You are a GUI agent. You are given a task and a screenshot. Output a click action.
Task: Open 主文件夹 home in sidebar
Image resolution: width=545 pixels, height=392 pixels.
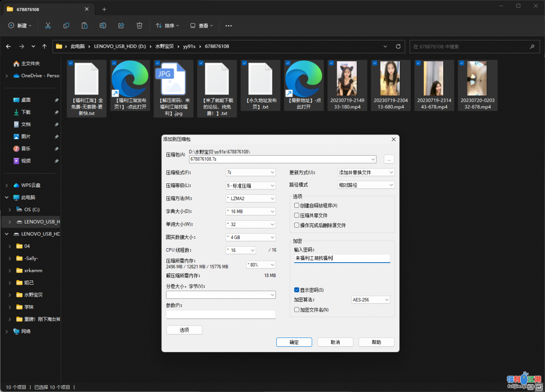[x=30, y=63]
